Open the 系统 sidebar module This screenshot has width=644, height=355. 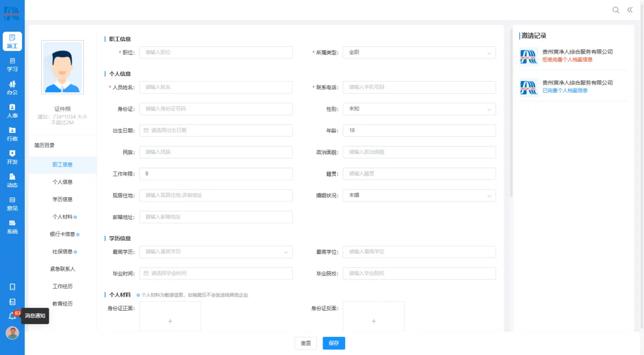[x=12, y=227]
